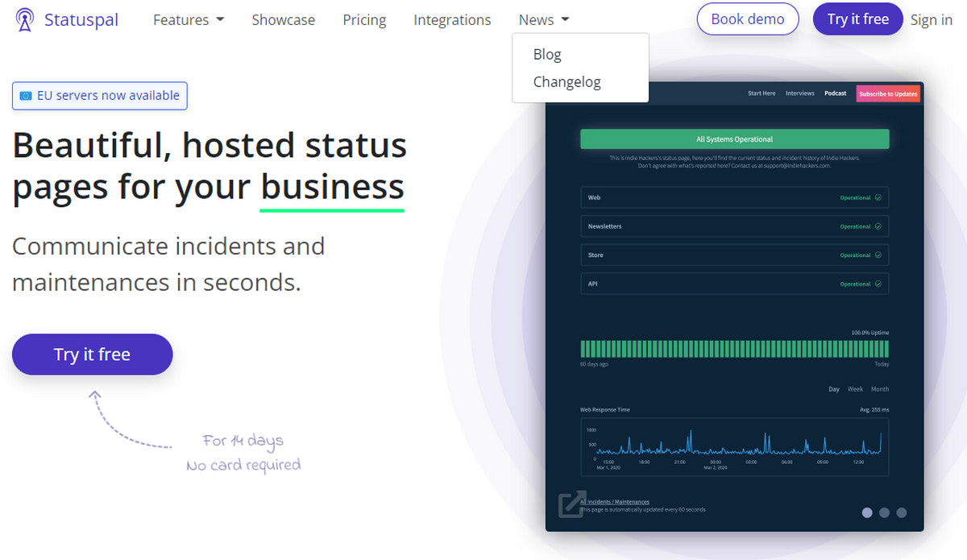The width and height of the screenshot is (967, 560).
Task: Click the external-link icon on the status preview
Action: (x=572, y=505)
